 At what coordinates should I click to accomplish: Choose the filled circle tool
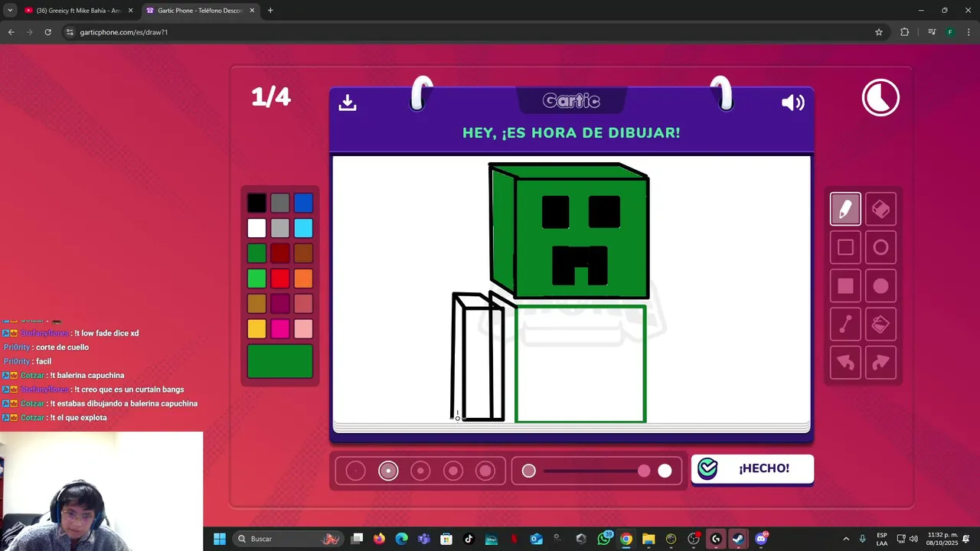click(880, 286)
